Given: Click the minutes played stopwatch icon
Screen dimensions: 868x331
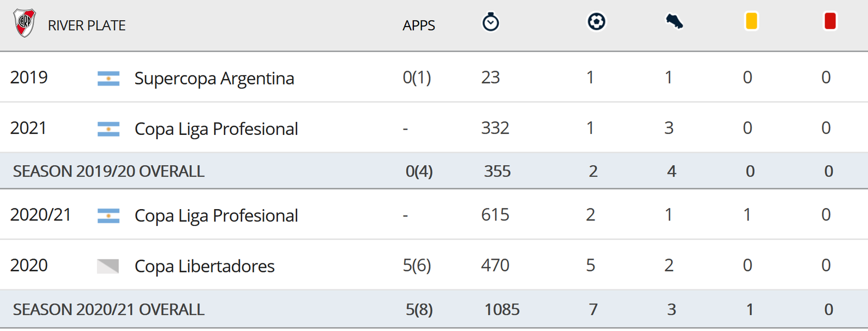Looking at the screenshot, I should [x=490, y=22].
